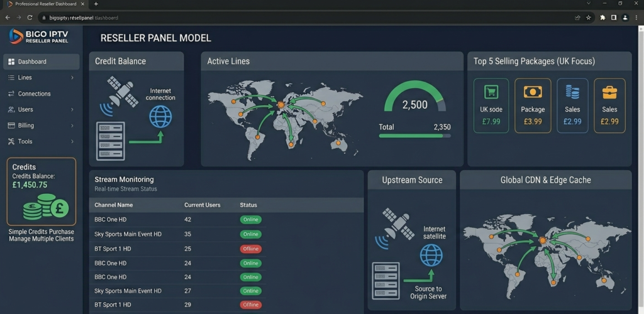Click the Online badge for 35 users row

250,234
